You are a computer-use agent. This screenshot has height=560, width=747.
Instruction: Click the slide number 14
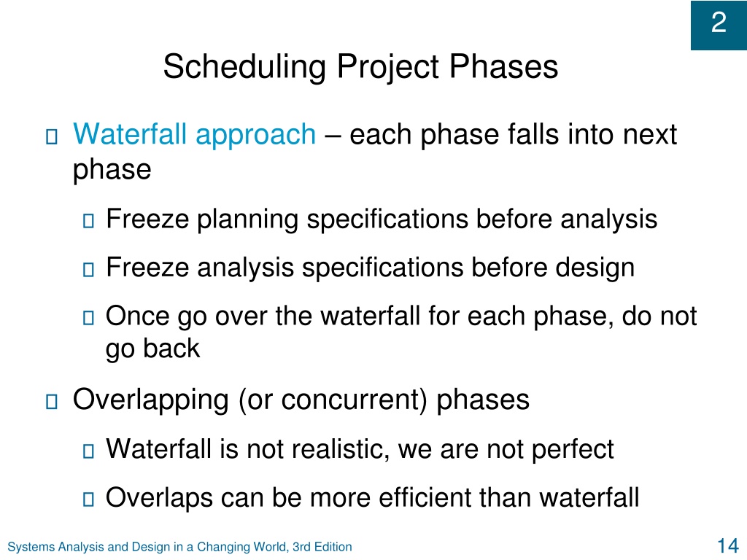coord(728,545)
